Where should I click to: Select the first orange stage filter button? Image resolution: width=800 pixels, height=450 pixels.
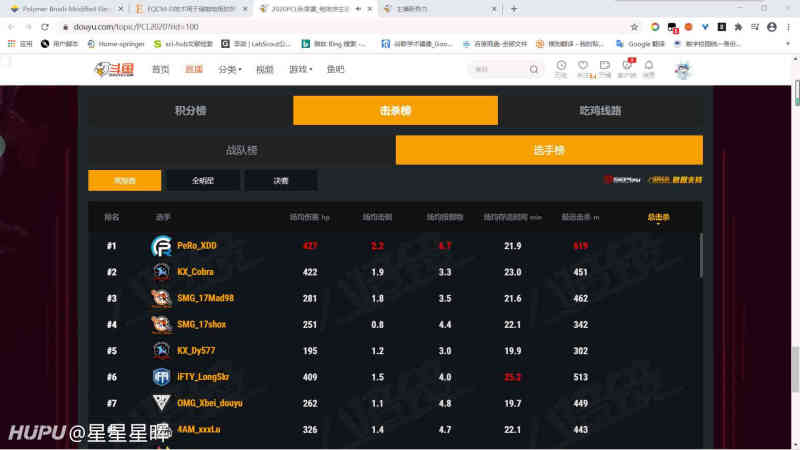click(x=124, y=181)
